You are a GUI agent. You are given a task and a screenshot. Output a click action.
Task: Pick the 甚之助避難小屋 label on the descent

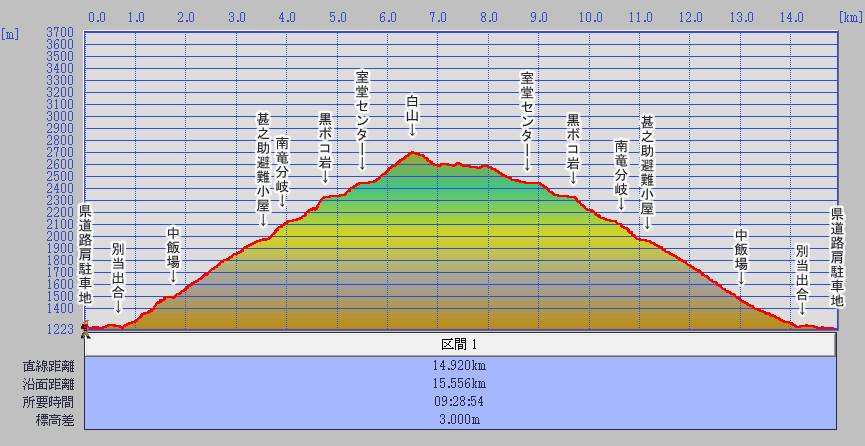[647, 158]
